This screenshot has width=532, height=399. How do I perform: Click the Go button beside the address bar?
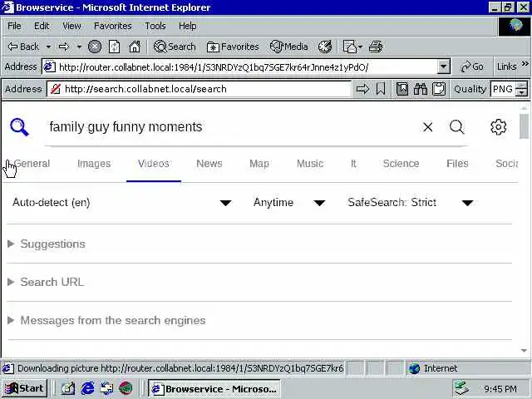(x=471, y=66)
